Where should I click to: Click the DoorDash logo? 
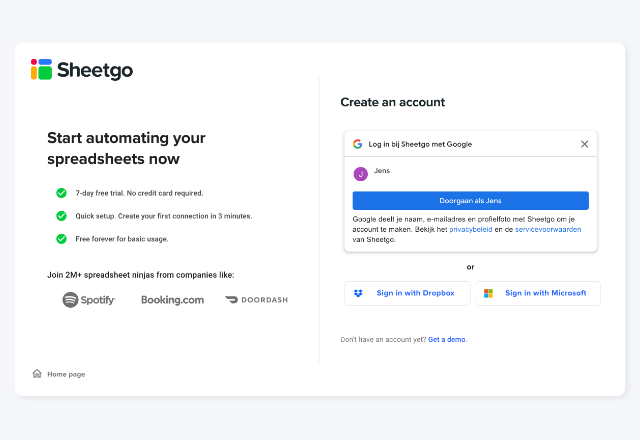pyautogui.click(x=256, y=300)
